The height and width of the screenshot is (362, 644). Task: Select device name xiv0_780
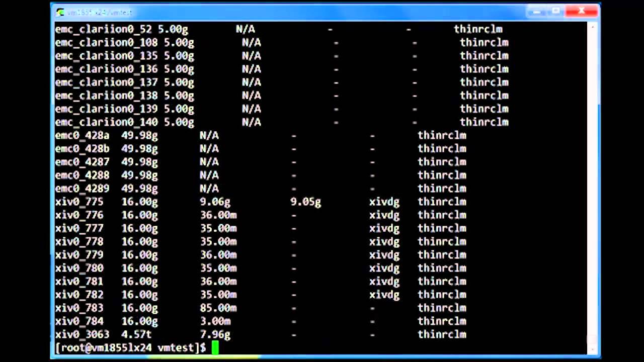pos(79,268)
